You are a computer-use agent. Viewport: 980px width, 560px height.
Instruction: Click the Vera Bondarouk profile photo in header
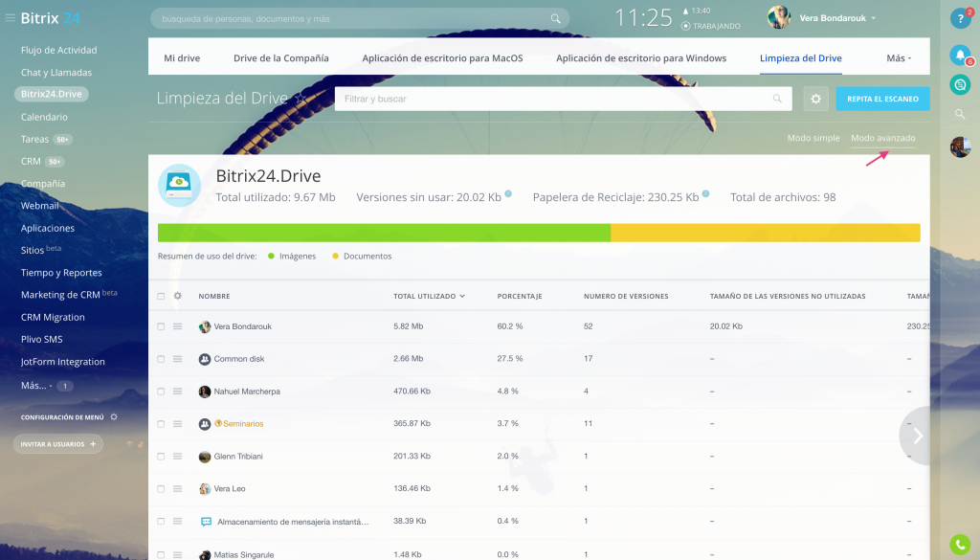(779, 17)
